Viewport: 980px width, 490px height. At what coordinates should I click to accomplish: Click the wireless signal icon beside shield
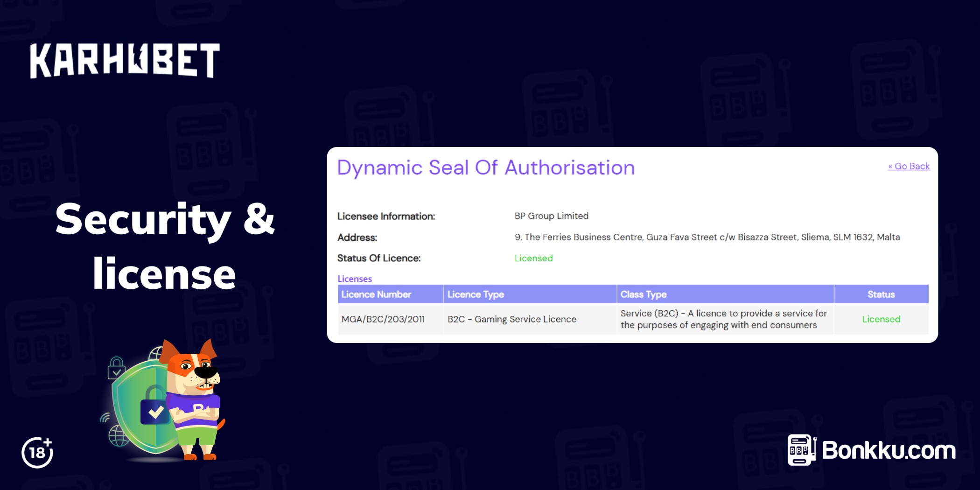[105, 417]
